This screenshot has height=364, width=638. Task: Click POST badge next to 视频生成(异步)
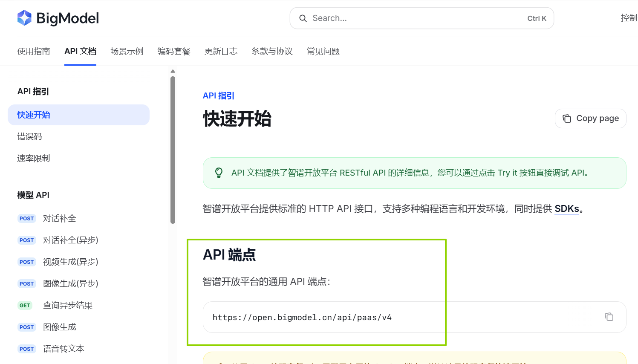coord(26,262)
